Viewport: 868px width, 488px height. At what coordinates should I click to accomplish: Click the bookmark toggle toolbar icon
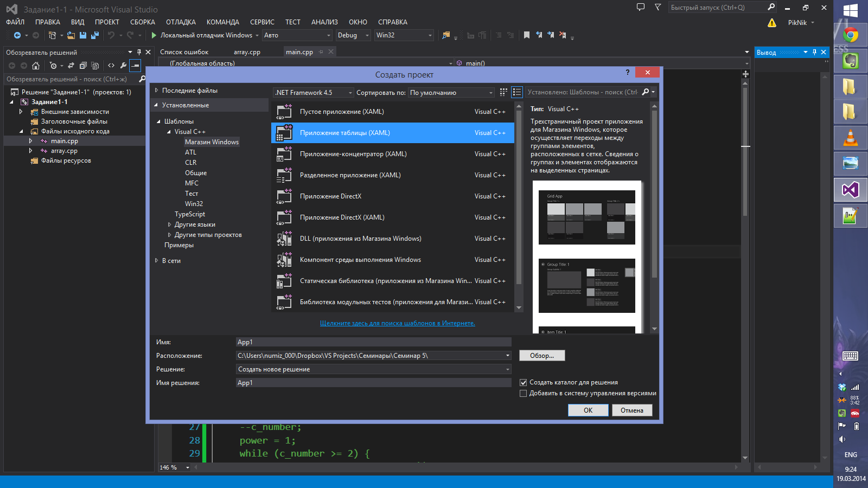(x=527, y=35)
